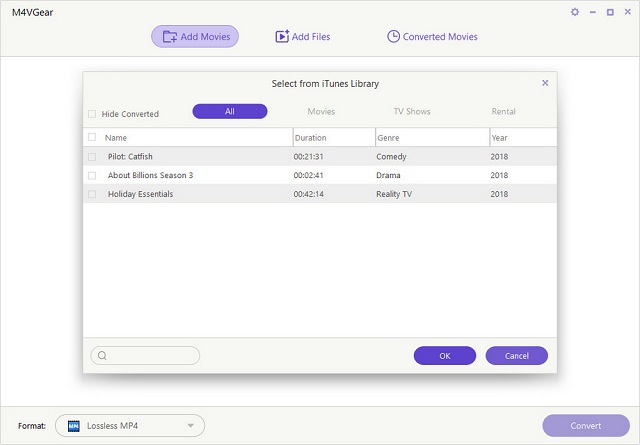
Task: Focus the library search field
Action: pyautogui.click(x=145, y=356)
